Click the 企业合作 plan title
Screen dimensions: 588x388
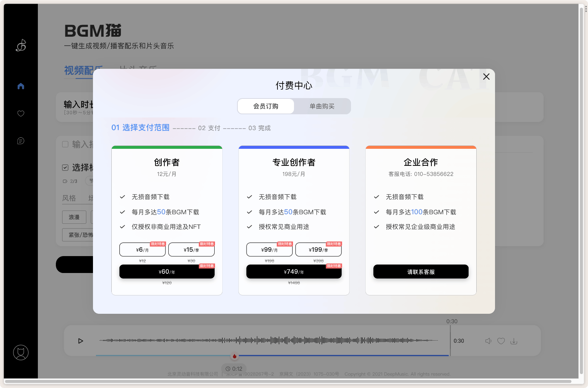click(421, 162)
